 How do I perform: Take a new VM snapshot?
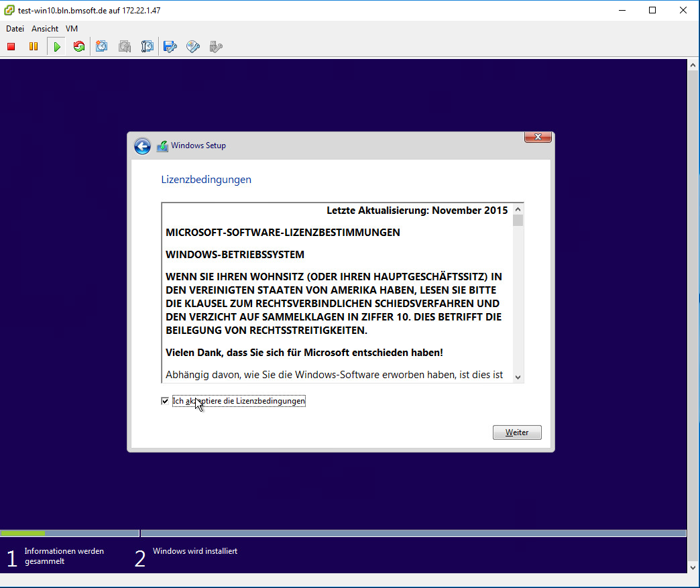coord(102,46)
